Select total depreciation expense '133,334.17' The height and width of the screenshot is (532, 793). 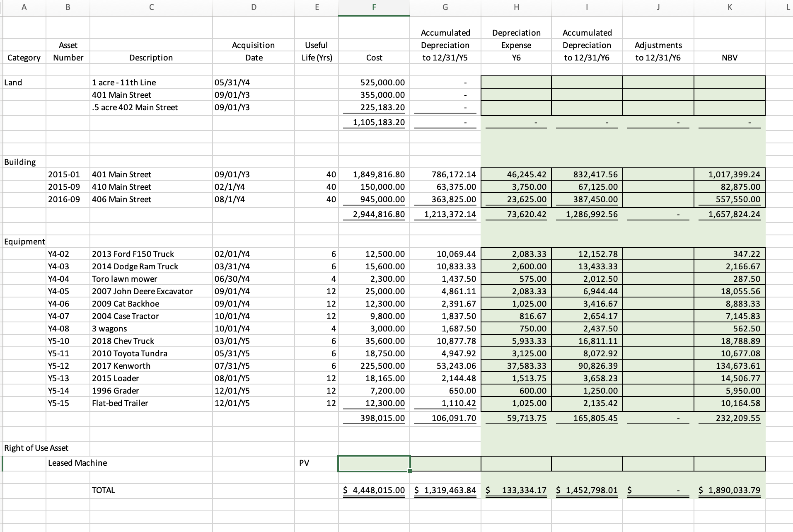point(516,490)
